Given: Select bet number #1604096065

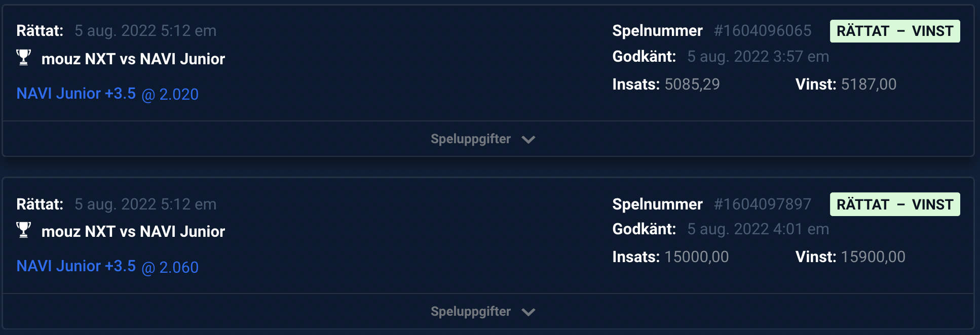Looking at the screenshot, I should click(x=762, y=31).
